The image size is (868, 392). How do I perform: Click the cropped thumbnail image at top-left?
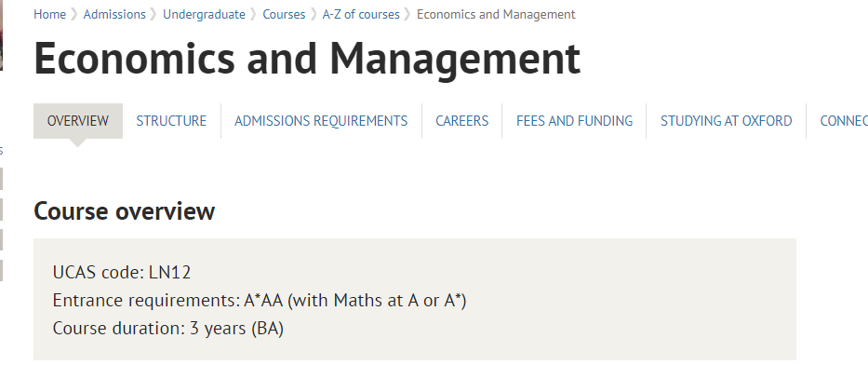(2, 37)
